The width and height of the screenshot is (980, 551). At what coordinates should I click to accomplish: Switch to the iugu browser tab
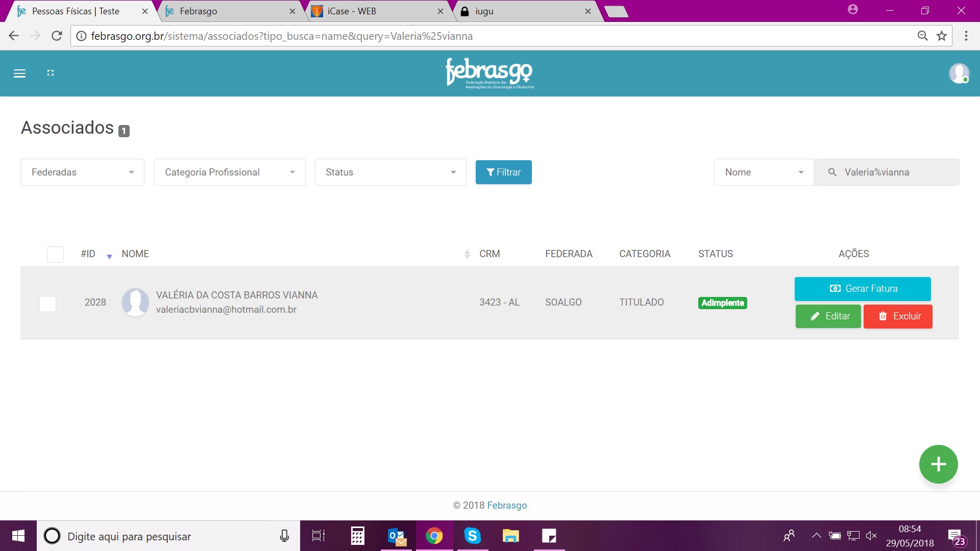(523, 11)
